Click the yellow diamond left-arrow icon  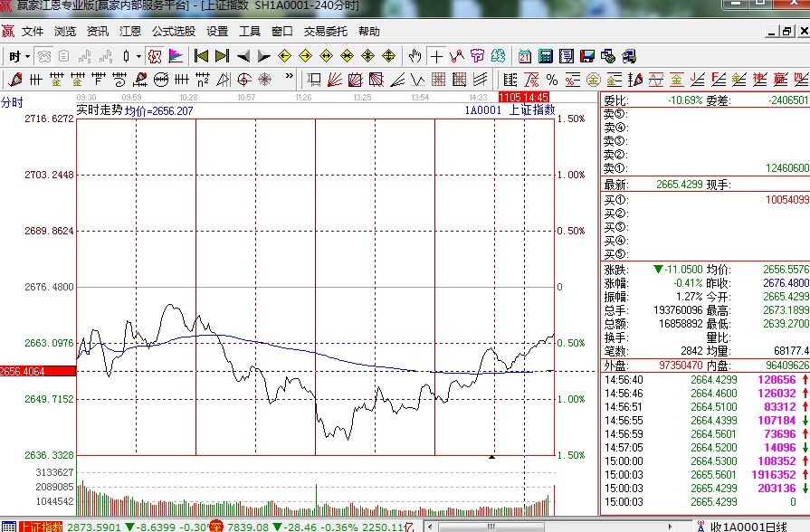point(285,56)
